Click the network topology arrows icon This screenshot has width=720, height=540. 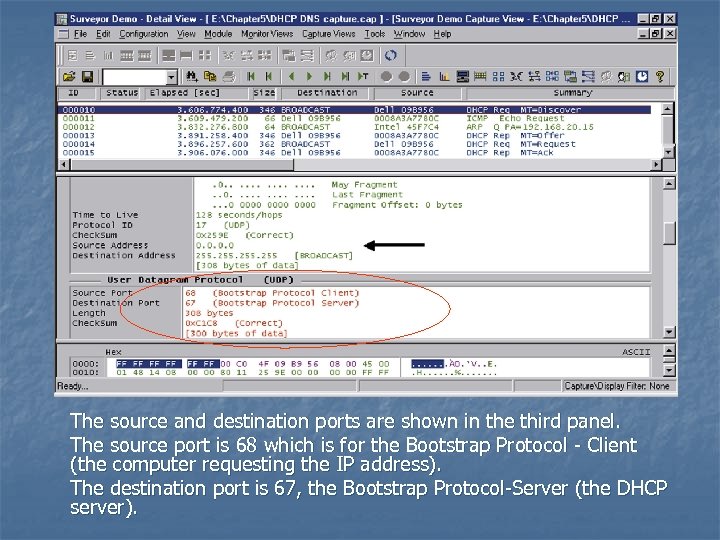point(534,76)
